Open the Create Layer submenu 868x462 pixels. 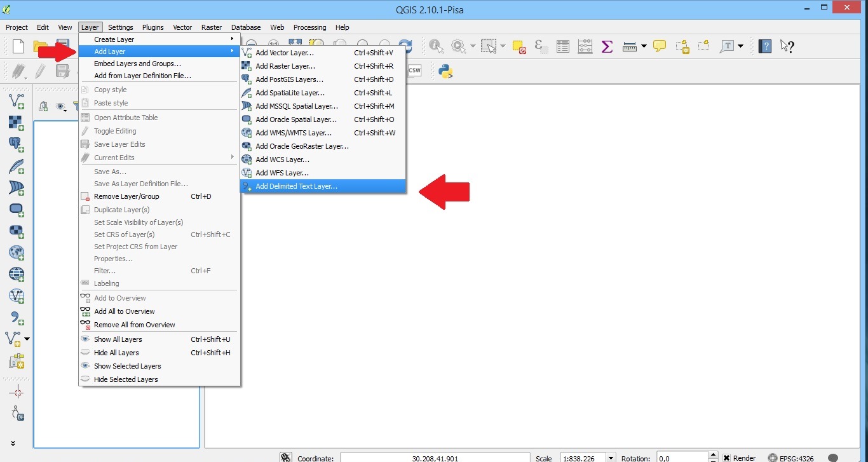pyautogui.click(x=159, y=39)
